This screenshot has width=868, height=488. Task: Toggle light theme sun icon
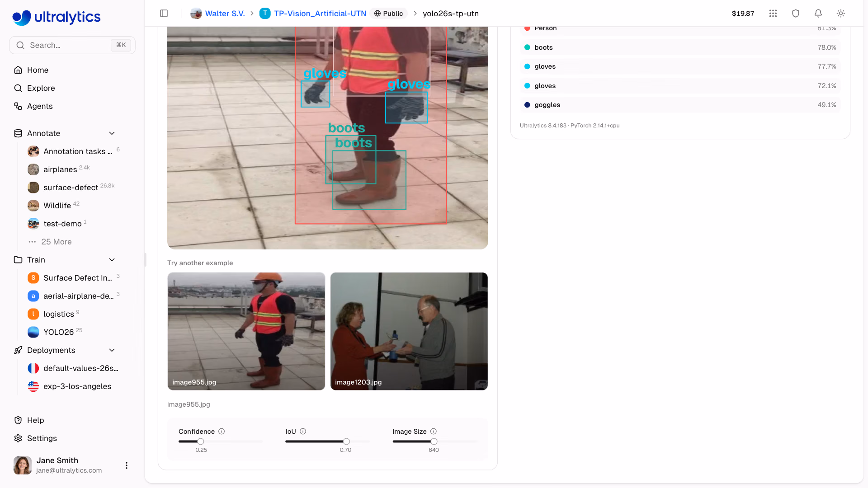pos(841,14)
